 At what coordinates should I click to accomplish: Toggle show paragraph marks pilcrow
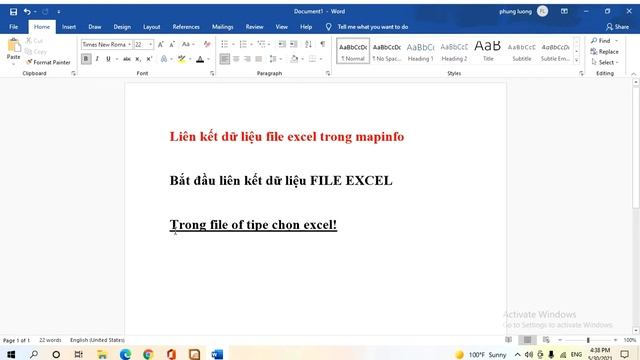click(x=323, y=44)
